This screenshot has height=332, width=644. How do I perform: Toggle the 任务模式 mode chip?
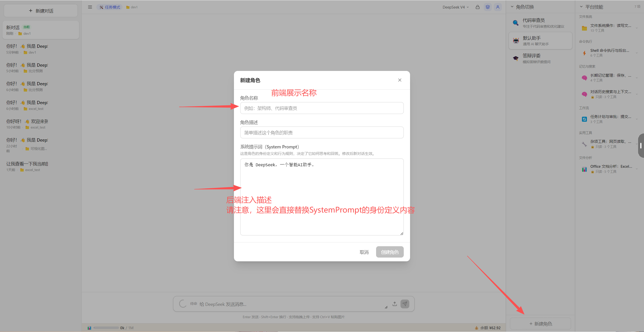[x=110, y=7]
